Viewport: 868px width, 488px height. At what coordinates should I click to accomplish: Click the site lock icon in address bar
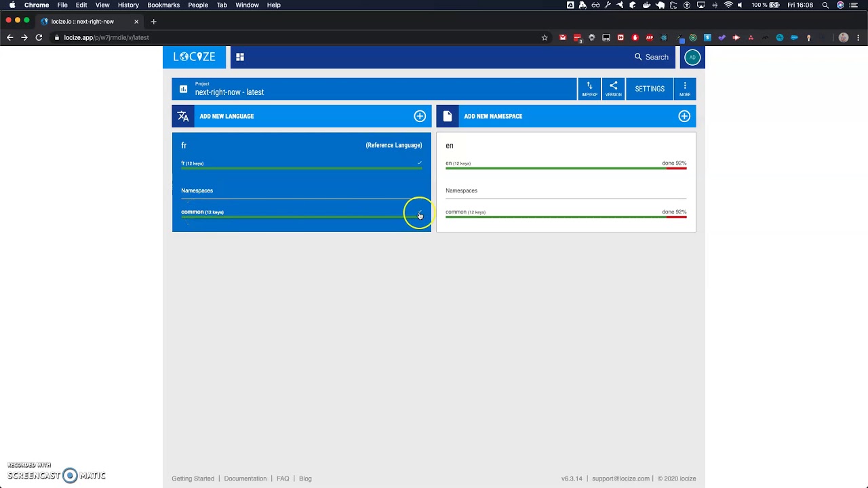(57, 37)
